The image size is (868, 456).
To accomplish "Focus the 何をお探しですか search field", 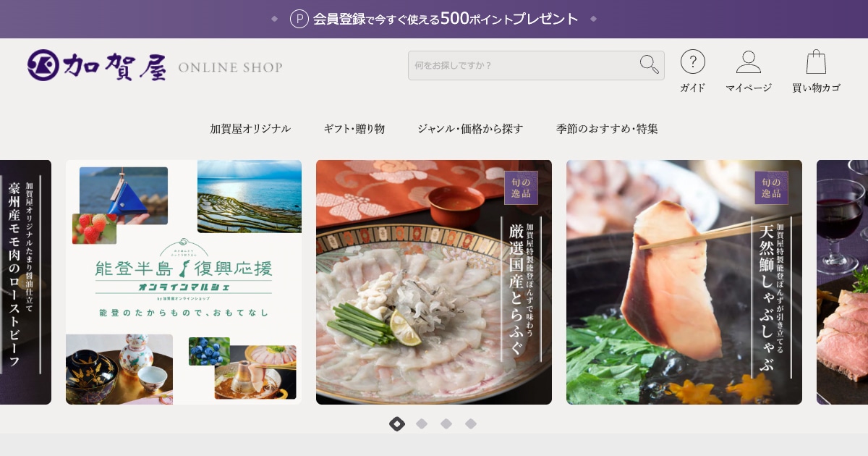I will coord(536,65).
